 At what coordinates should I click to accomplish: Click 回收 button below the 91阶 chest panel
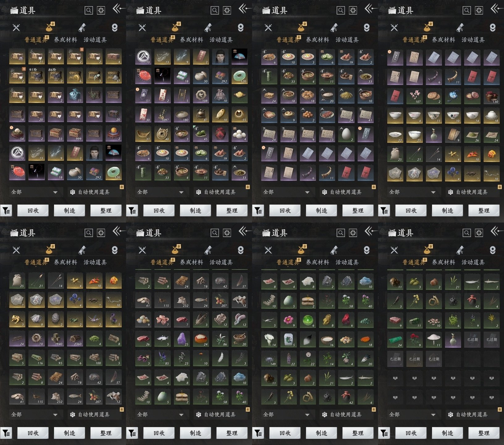(33, 210)
